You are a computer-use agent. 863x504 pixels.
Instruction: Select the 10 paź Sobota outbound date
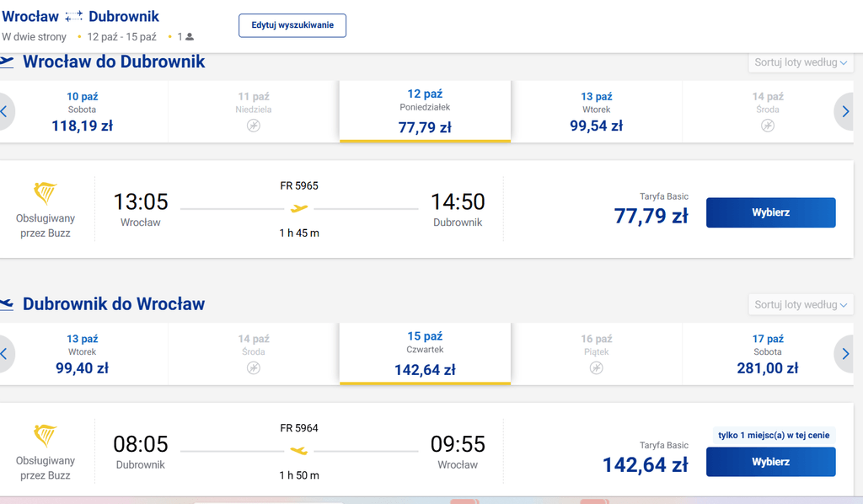[83, 112]
